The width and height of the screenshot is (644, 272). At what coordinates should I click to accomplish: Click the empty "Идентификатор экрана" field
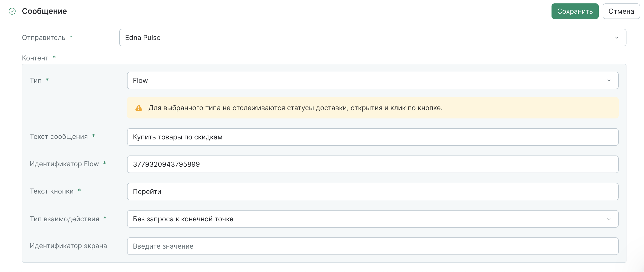tap(372, 246)
